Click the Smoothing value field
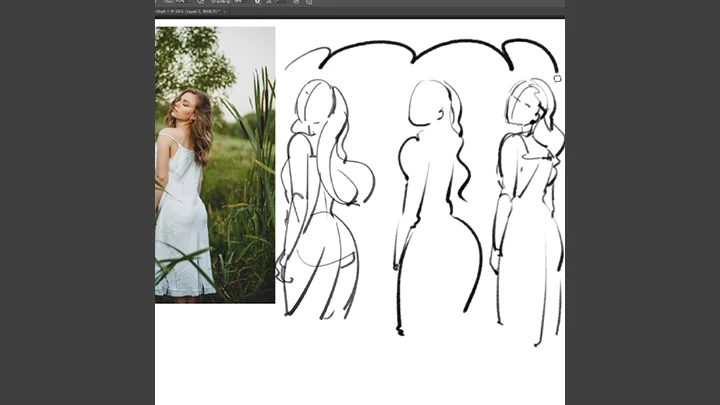Image resolution: width=720 pixels, height=405 pixels. (x=238, y=2)
